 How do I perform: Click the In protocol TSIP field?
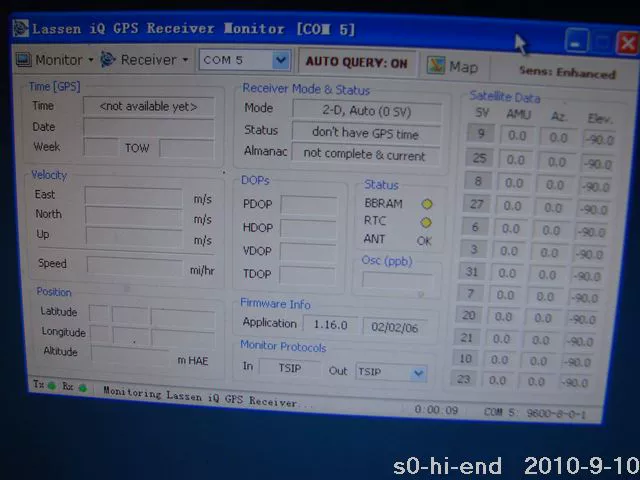[x=289, y=368]
